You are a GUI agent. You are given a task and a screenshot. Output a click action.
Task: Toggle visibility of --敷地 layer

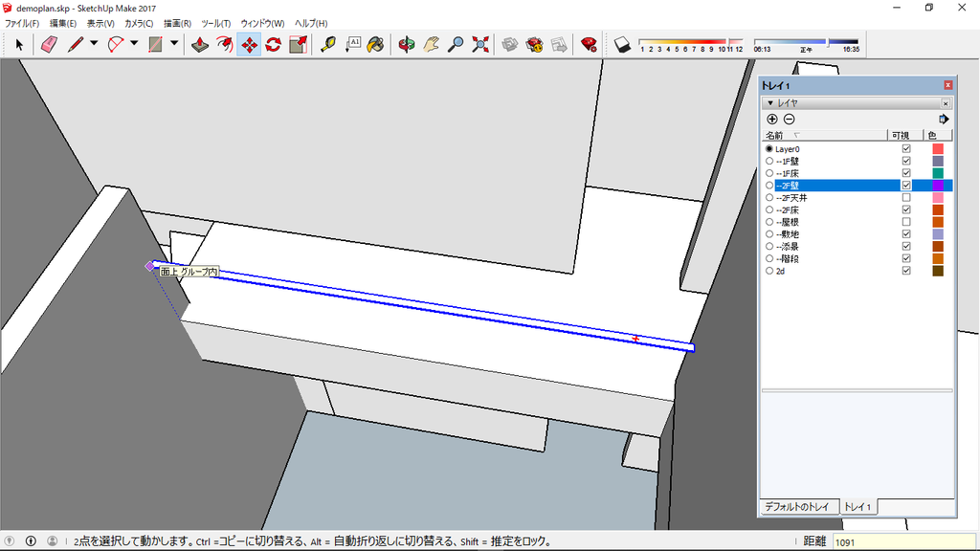pos(906,234)
